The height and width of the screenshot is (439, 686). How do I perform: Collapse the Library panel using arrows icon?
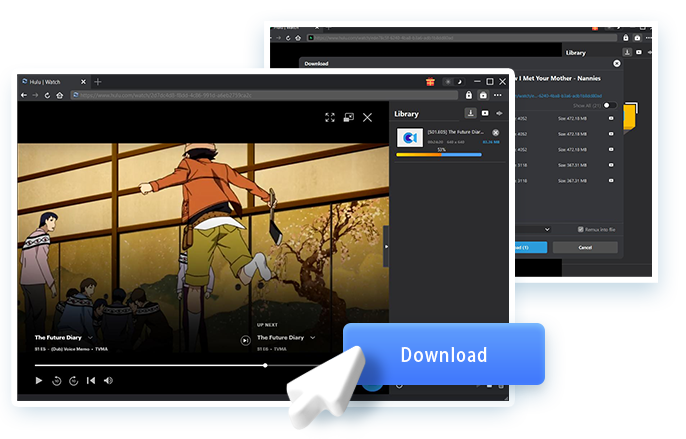pos(499,113)
